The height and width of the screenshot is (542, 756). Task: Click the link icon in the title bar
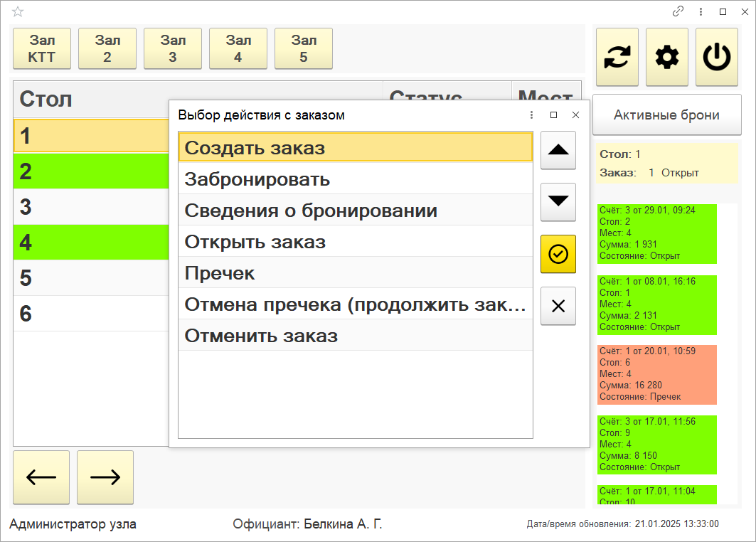click(678, 11)
